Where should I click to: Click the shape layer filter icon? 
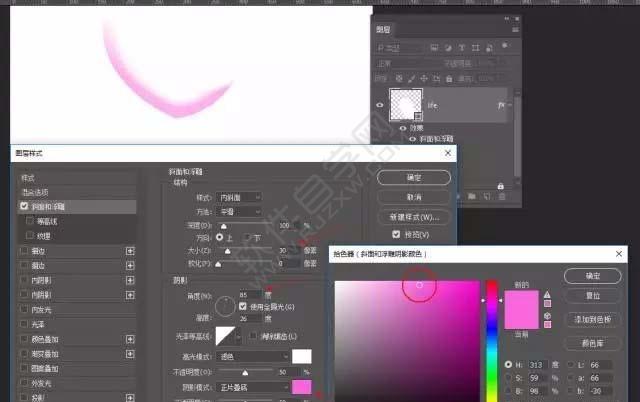(476, 48)
